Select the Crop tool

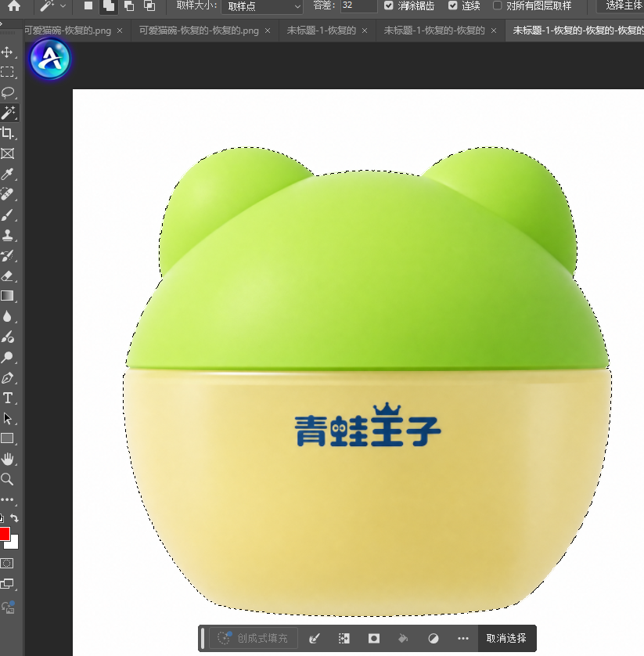point(7,133)
